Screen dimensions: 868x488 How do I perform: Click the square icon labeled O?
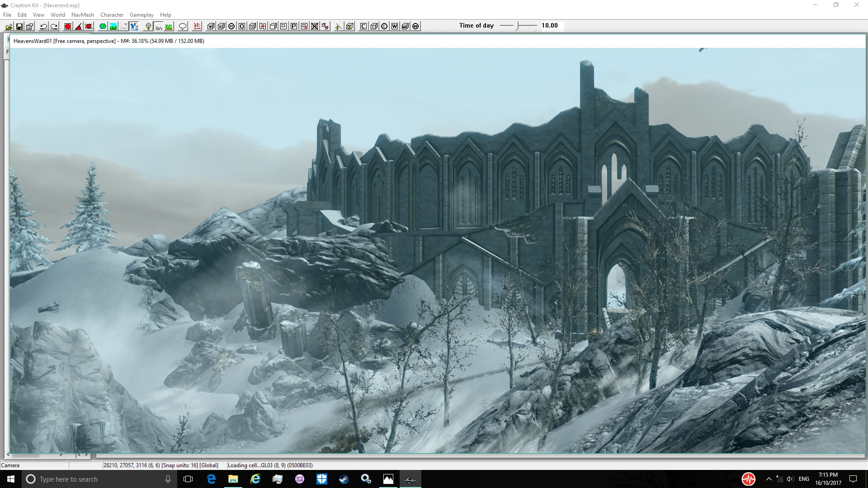(242, 26)
